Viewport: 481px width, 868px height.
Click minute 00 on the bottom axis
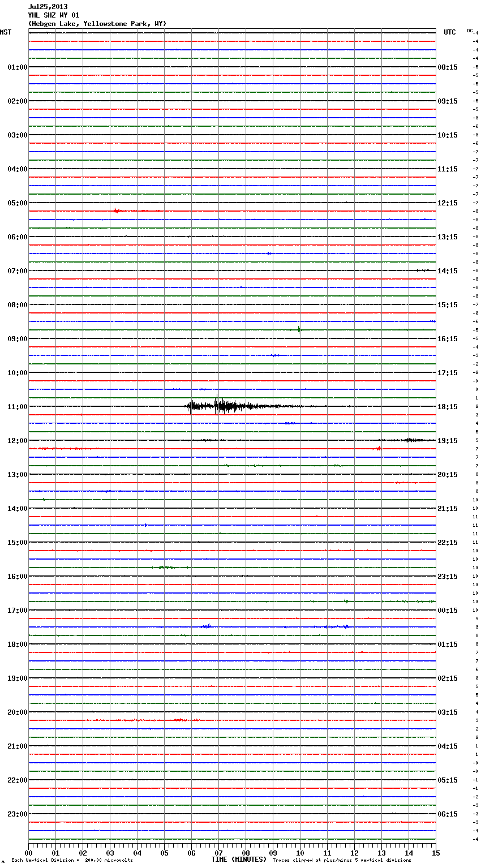click(x=28, y=853)
